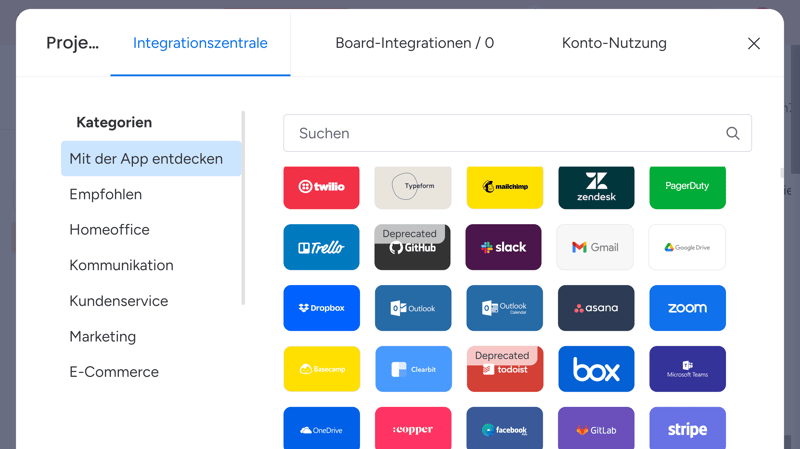
Task: Open the Zoom integration tile
Action: click(687, 308)
